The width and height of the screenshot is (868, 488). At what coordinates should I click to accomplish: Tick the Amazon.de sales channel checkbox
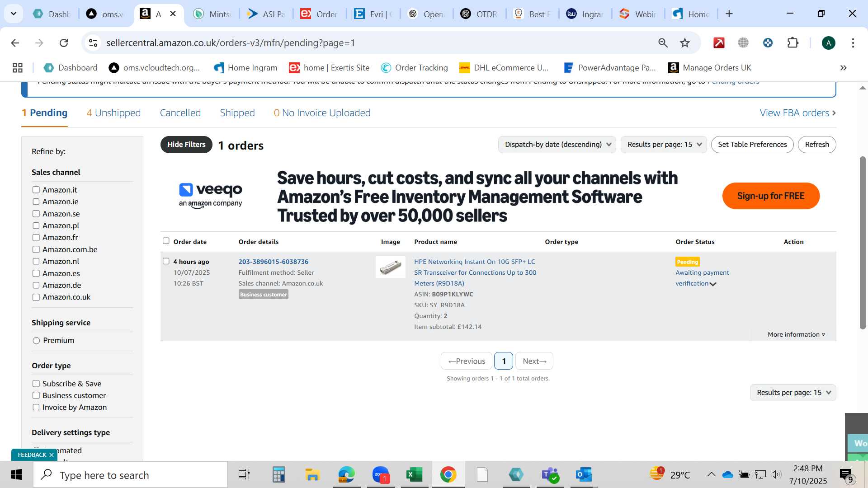click(36, 285)
